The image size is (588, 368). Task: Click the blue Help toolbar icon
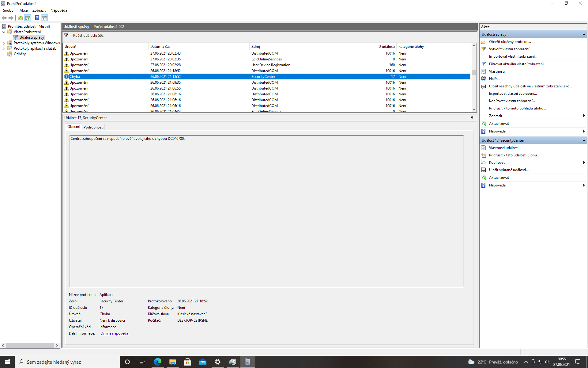pos(37,18)
